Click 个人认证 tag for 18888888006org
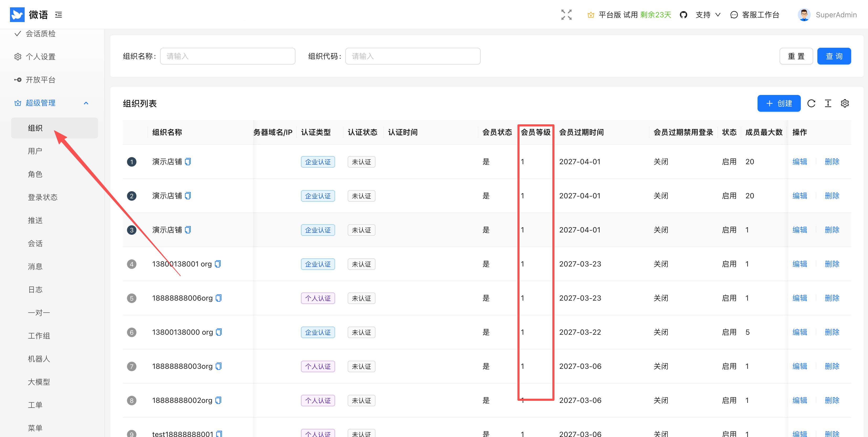Screen dimensions: 868x437 [318, 298]
